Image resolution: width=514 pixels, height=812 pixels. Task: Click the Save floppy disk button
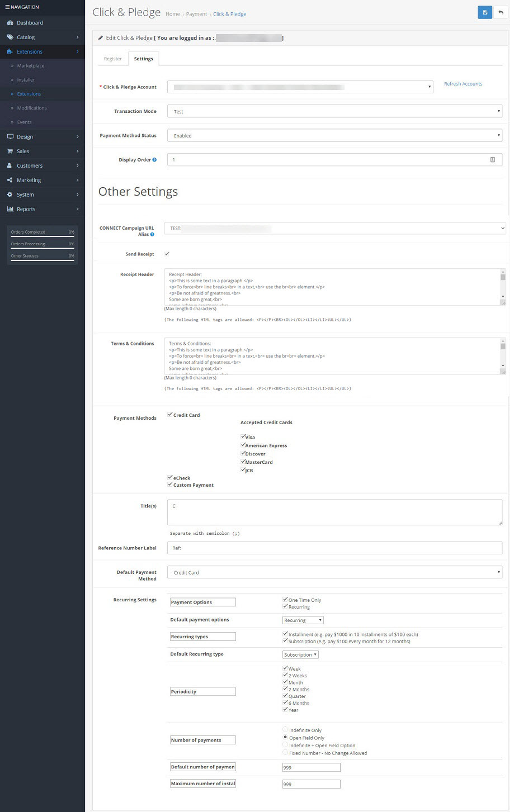coord(485,12)
